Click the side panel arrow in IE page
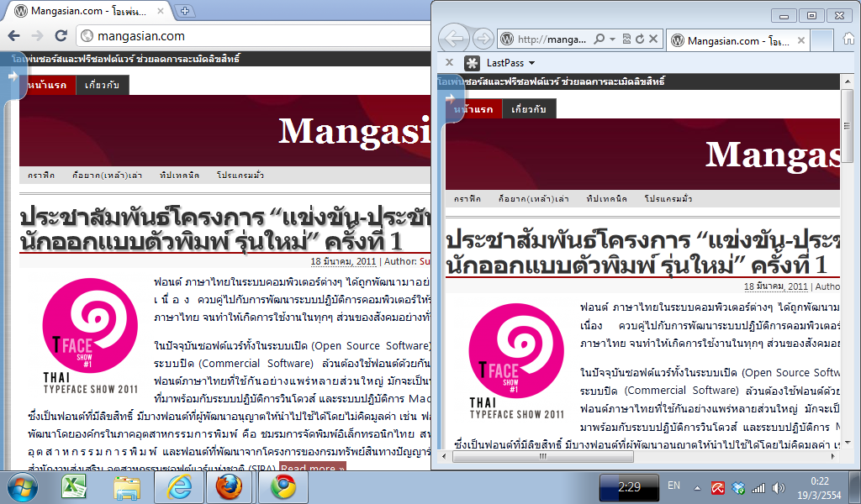861x504 pixels. [450, 99]
